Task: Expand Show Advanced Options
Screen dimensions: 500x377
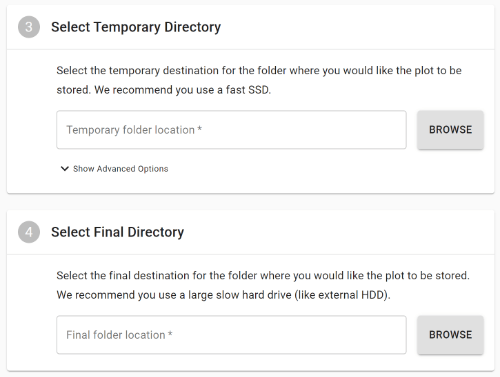Action: 115,169
